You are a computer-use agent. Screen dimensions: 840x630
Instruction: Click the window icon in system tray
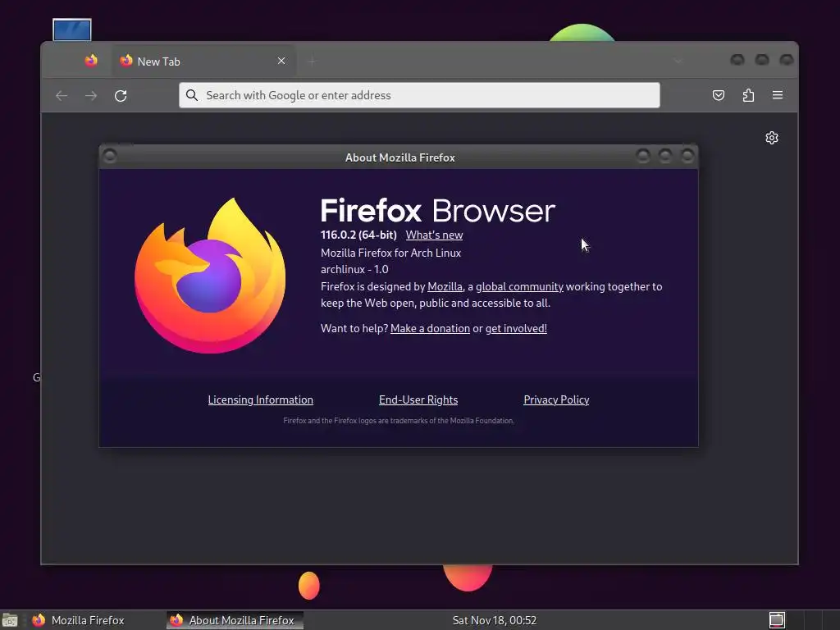click(x=777, y=620)
